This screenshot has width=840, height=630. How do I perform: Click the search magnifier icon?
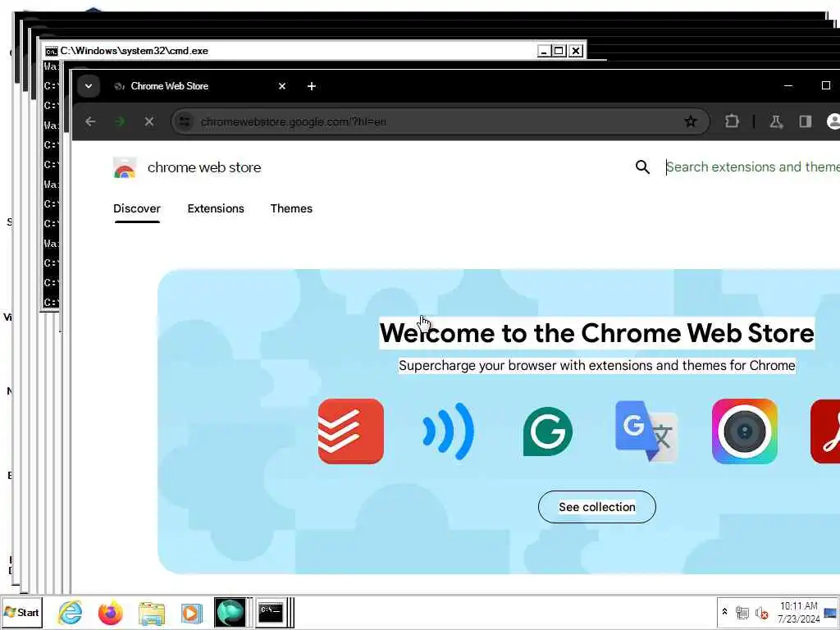click(x=642, y=167)
